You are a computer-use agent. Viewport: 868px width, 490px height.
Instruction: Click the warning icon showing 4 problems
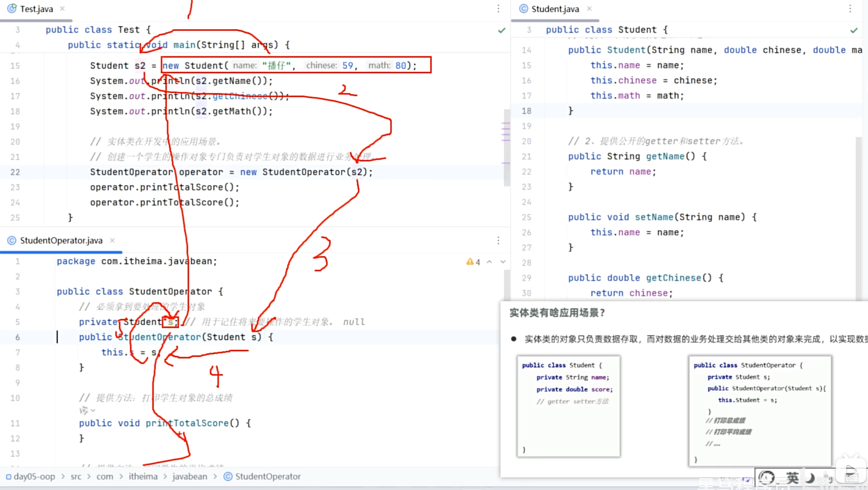(x=470, y=262)
